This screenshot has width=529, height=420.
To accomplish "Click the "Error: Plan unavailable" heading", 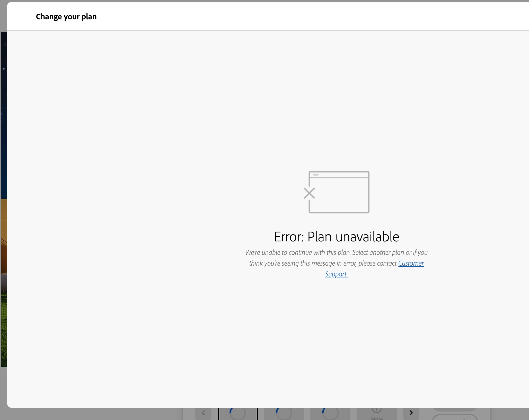I will tap(336, 237).
